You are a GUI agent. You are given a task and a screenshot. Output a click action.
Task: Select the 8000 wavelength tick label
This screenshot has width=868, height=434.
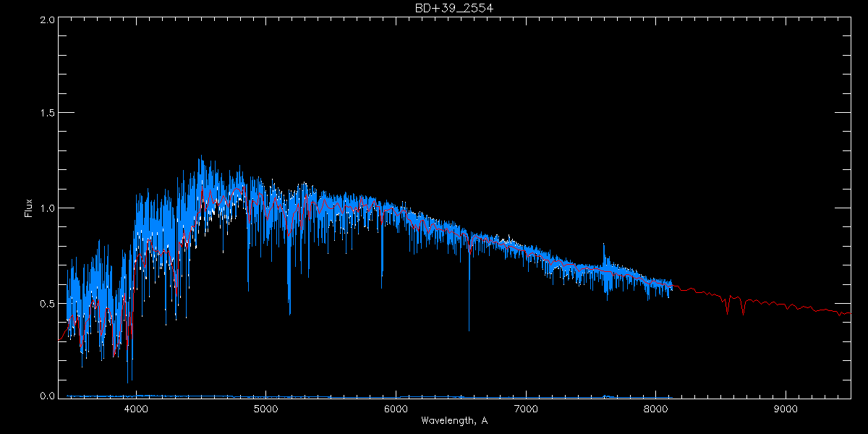pyautogui.click(x=656, y=408)
